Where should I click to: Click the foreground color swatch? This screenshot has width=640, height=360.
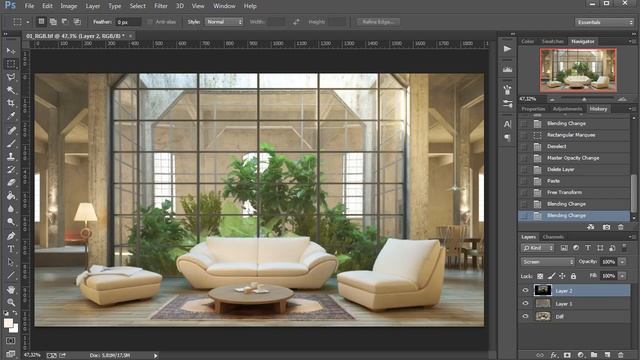click(x=8, y=323)
